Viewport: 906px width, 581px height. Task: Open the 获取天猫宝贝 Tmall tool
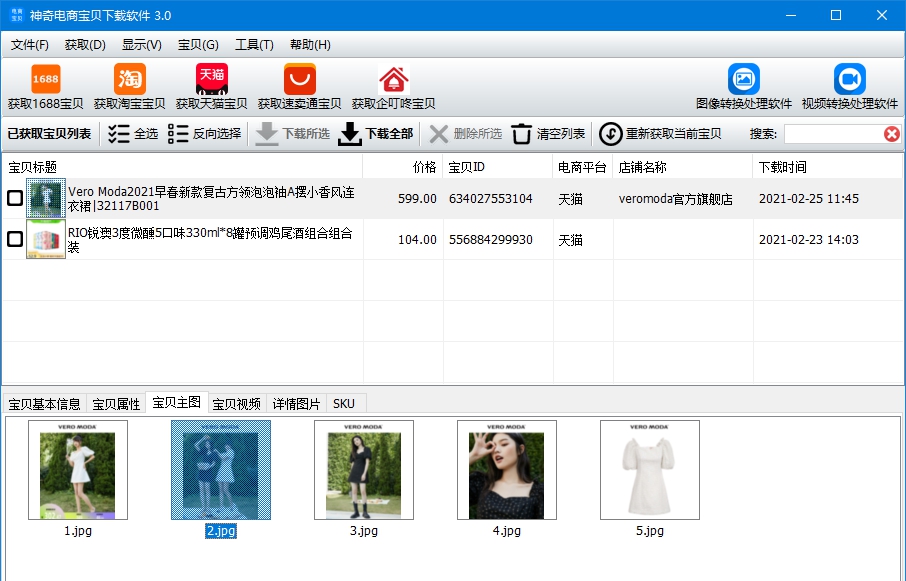[211, 80]
